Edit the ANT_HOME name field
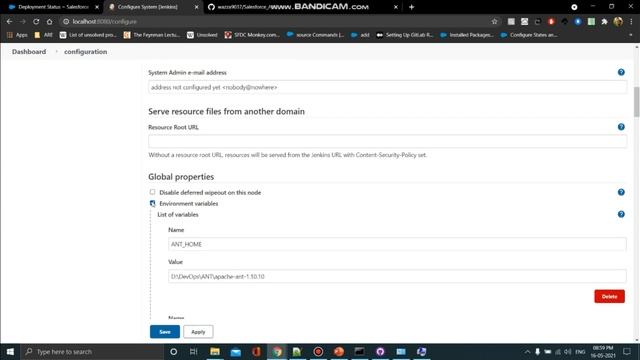640x360 pixels. [x=397, y=244]
